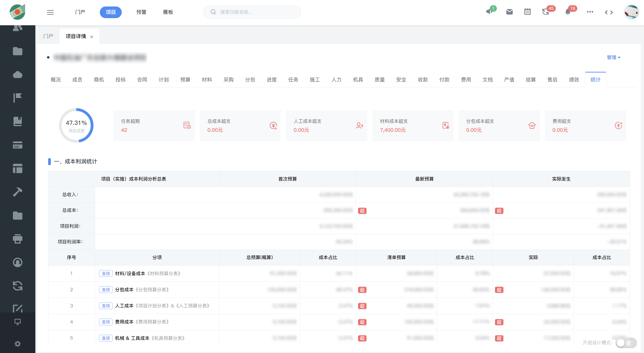
Task: Expand the 管理 dropdown
Action: click(x=613, y=57)
